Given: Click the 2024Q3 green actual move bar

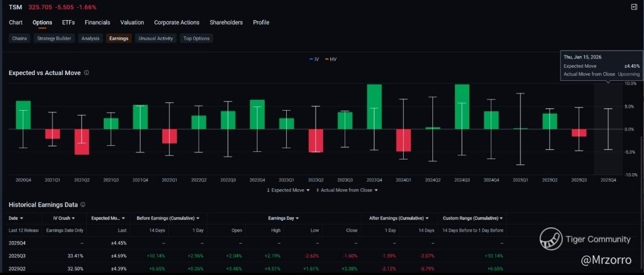Looking at the screenshot, I should [462, 107].
